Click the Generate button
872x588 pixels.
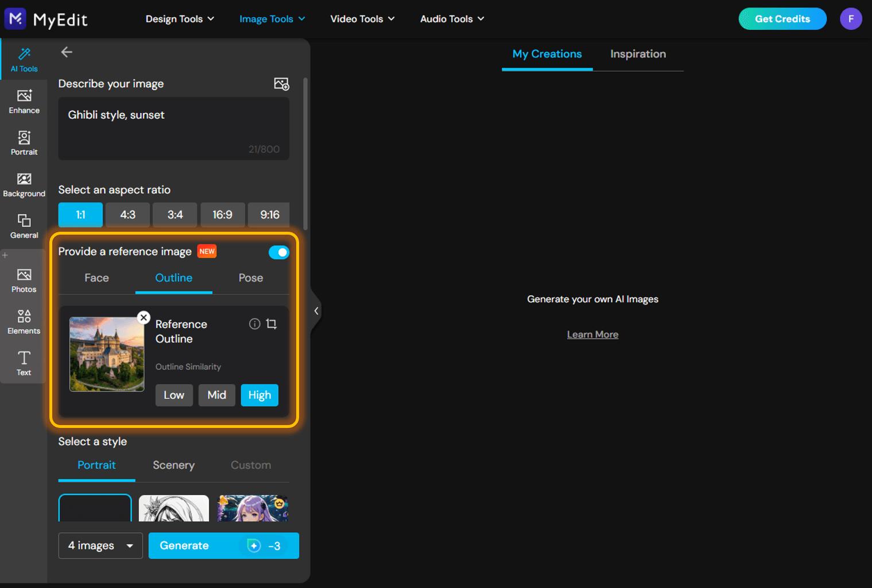click(224, 546)
